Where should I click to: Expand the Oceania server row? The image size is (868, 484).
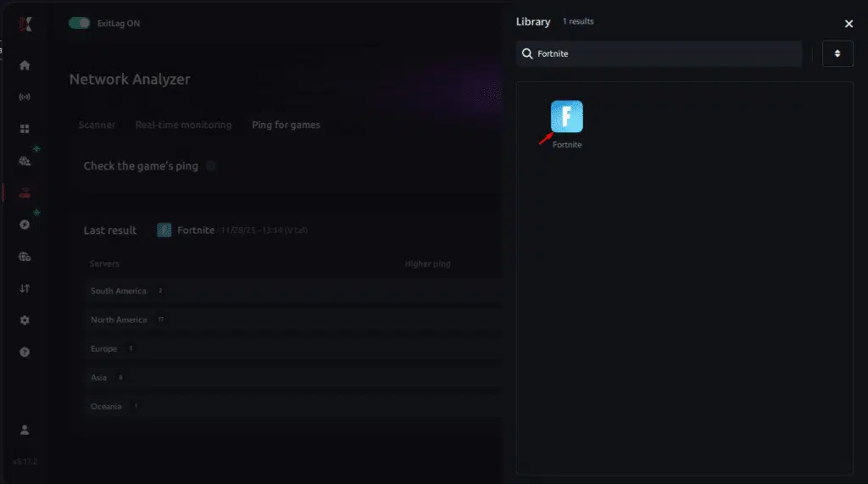293,406
